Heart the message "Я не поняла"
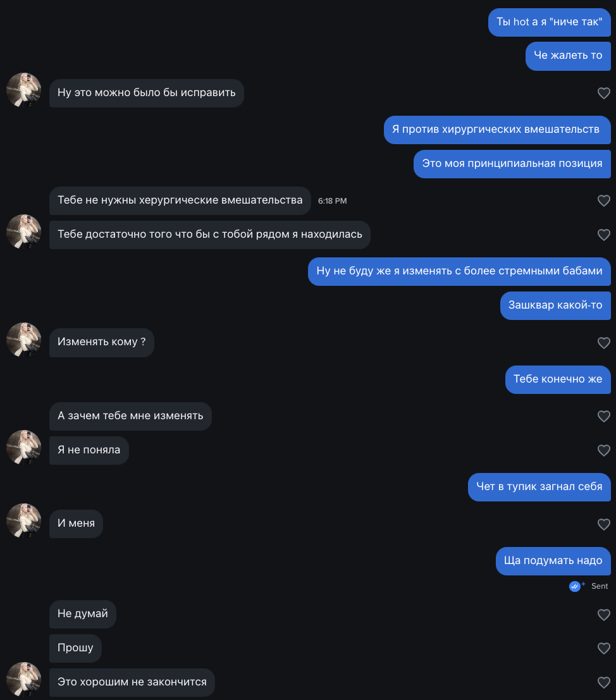This screenshot has height=700, width=616. (604, 450)
